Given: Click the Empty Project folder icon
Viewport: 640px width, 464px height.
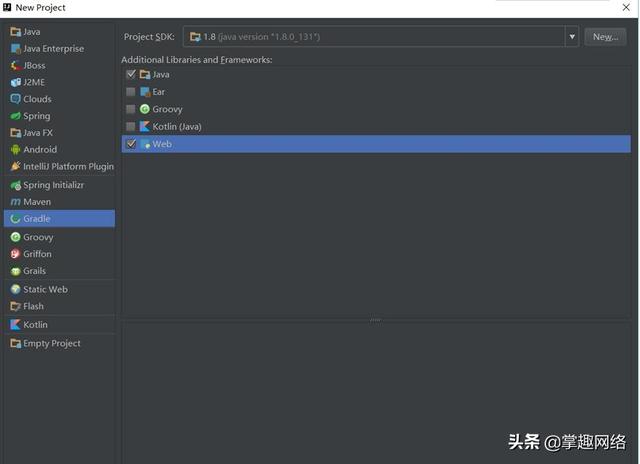Looking at the screenshot, I should click(16, 343).
